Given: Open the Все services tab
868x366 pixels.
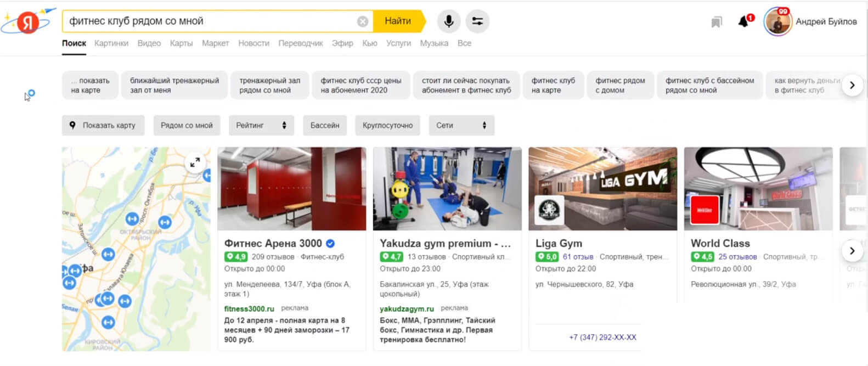Looking at the screenshot, I should (x=464, y=43).
